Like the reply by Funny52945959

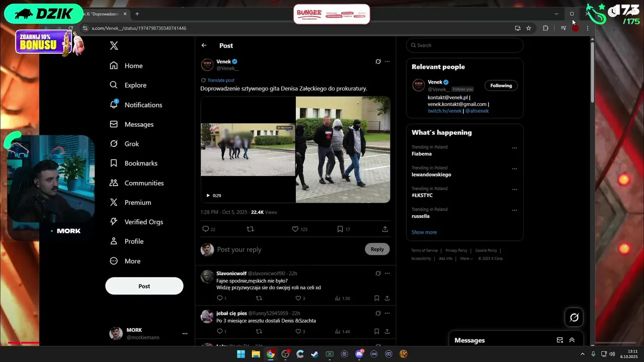(298, 331)
